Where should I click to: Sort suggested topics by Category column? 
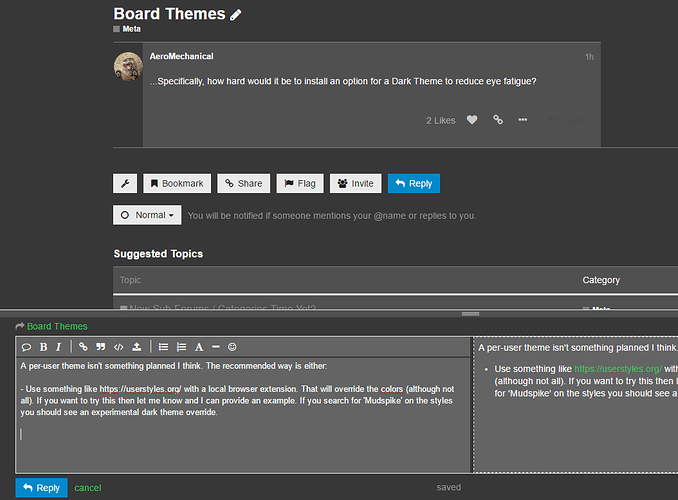pos(601,280)
